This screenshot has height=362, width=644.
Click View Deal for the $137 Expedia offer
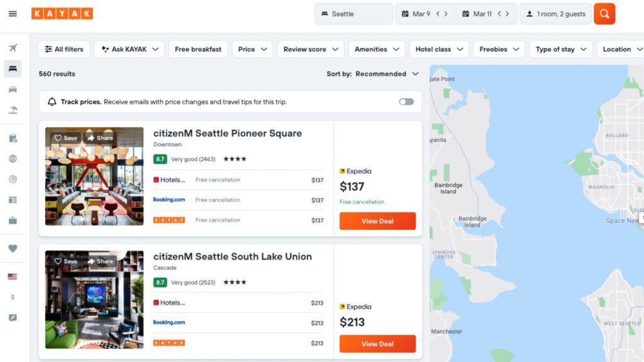point(377,221)
